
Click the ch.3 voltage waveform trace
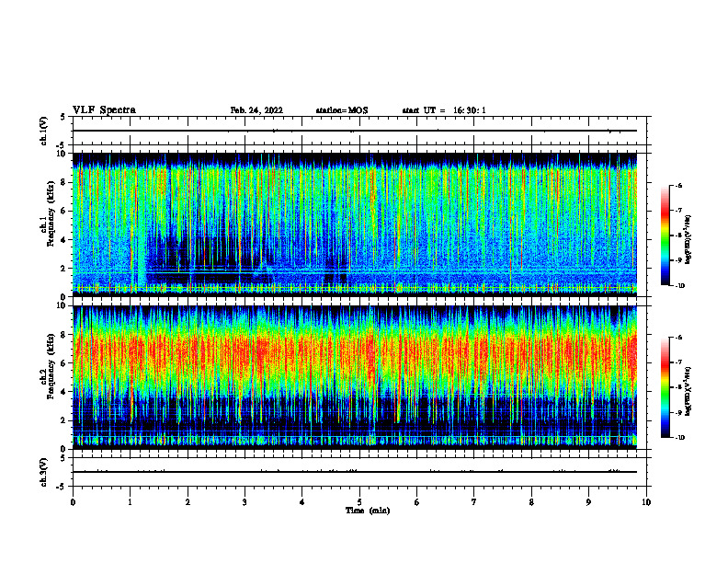pos(355,472)
